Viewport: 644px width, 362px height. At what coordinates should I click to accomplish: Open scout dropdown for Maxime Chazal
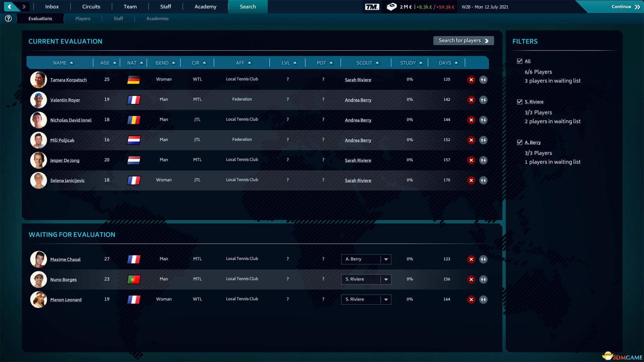(x=386, y=259)
